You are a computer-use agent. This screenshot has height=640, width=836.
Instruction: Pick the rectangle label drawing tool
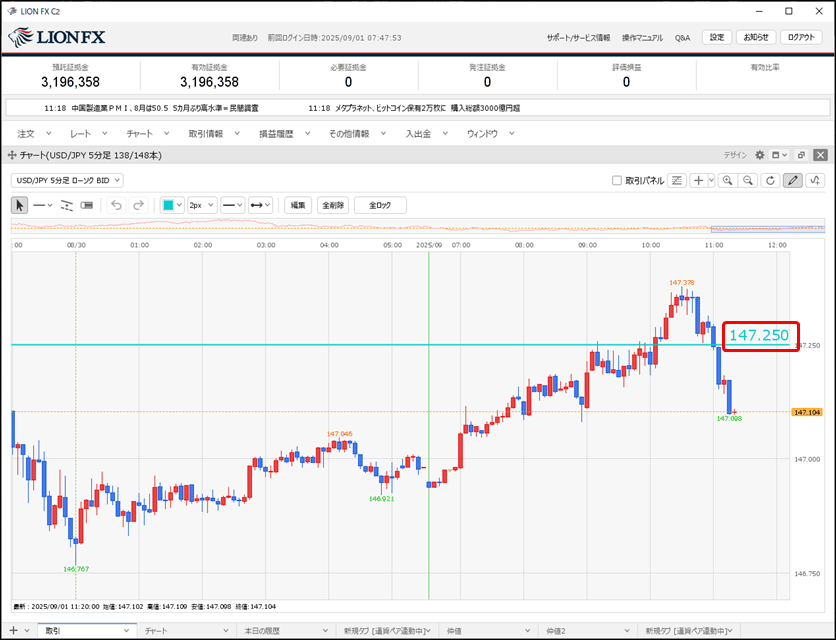tap(87, 205)
